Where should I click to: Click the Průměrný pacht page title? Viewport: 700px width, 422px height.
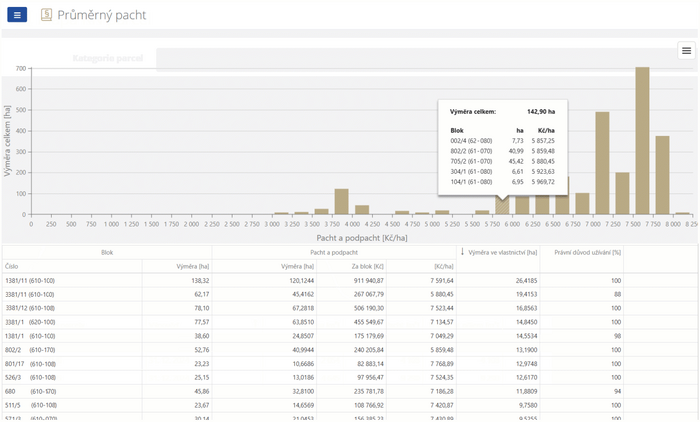point(101,15)
